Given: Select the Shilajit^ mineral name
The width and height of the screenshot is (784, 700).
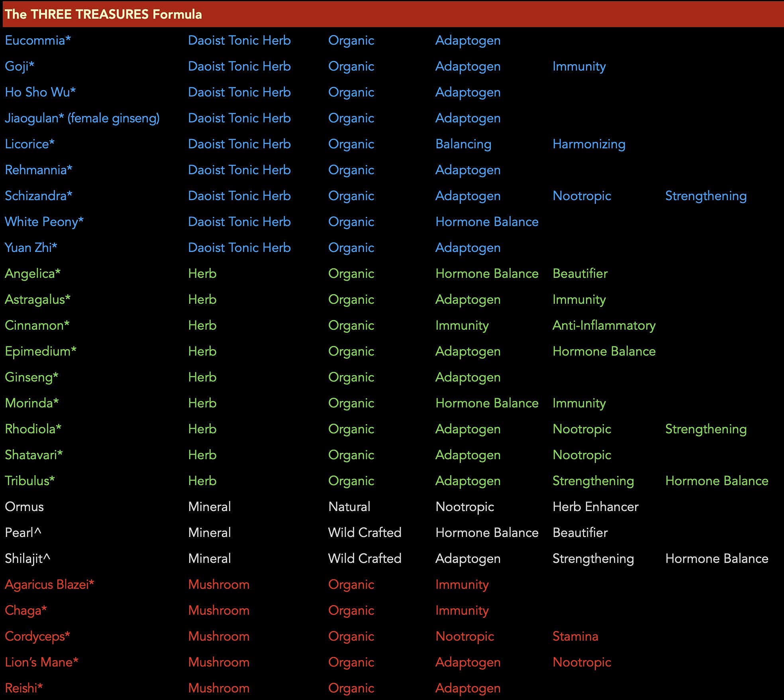Looking at the screenshot, I should 27,558.
